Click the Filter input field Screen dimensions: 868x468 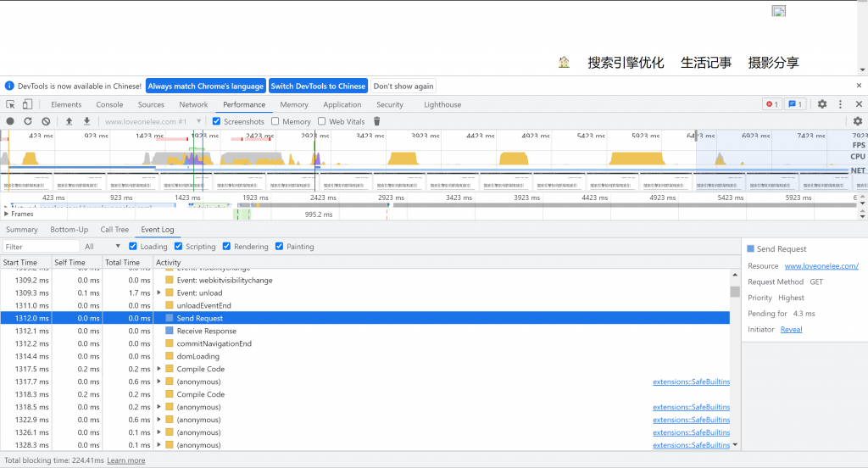(41, 247)
